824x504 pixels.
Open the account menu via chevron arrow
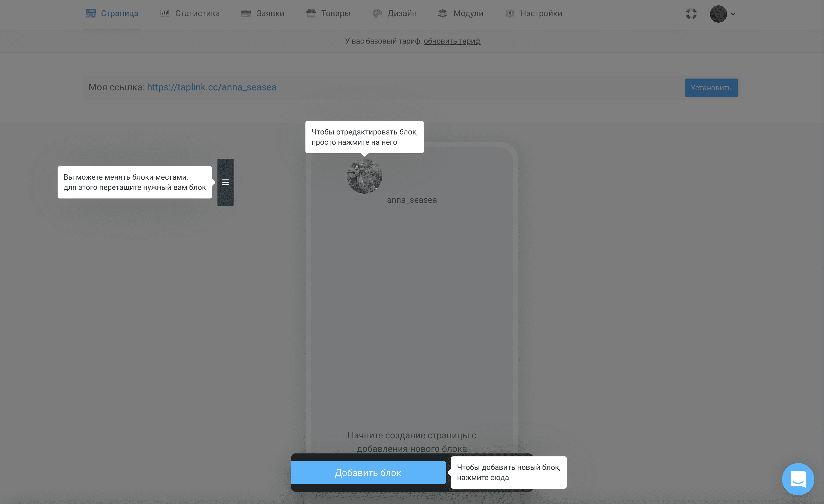[x=733, y=14]
